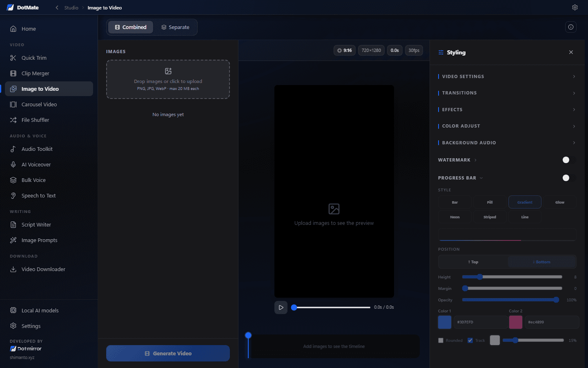The height and width of the screenshot is (368, 588).
Task: Expand the Color Adjust section
Action: [507, 126]
